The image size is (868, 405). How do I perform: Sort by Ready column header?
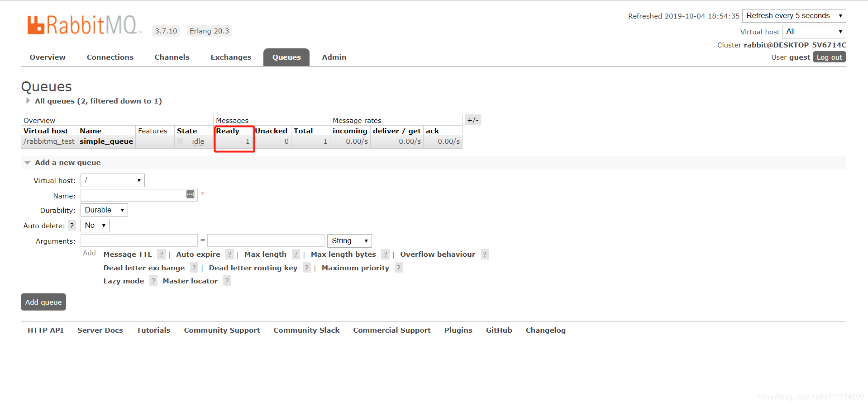(x=228, y=131)
